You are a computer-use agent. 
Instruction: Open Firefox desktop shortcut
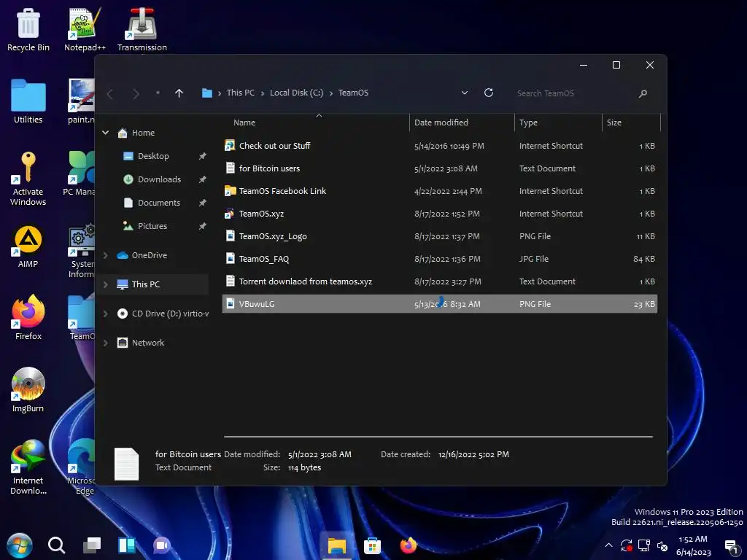pos(28,318)
